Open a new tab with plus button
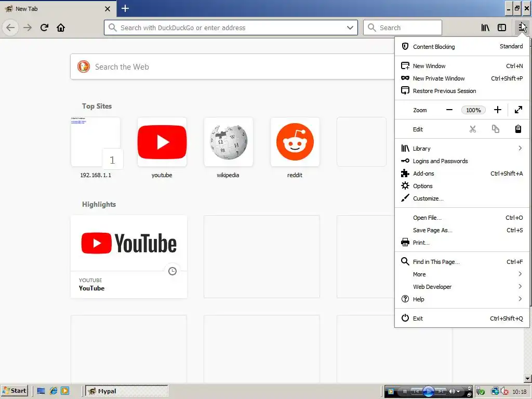The width and height of the screenshot is (532, 399). click(125, 8)
